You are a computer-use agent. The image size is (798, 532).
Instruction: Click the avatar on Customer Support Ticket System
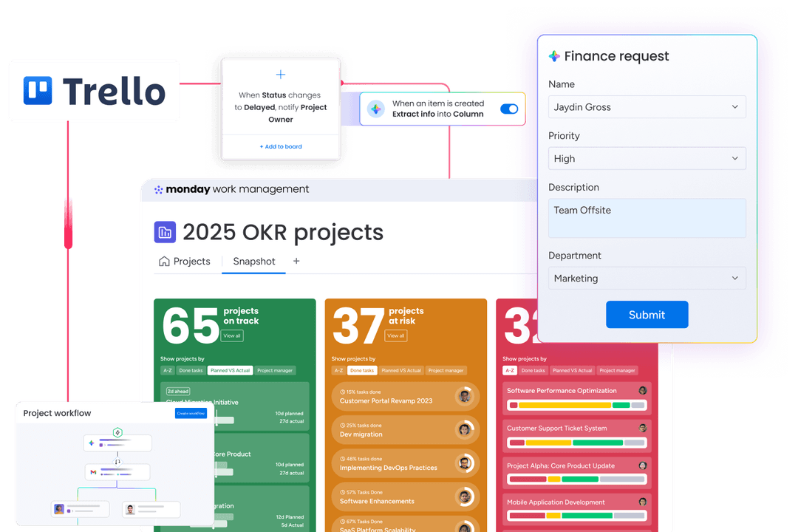[643, 428]
